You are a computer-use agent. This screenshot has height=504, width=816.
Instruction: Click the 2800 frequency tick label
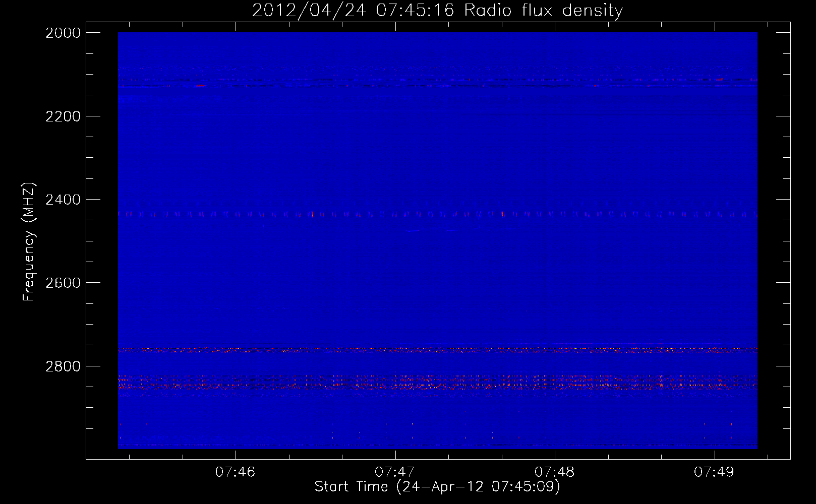[63, 366]
